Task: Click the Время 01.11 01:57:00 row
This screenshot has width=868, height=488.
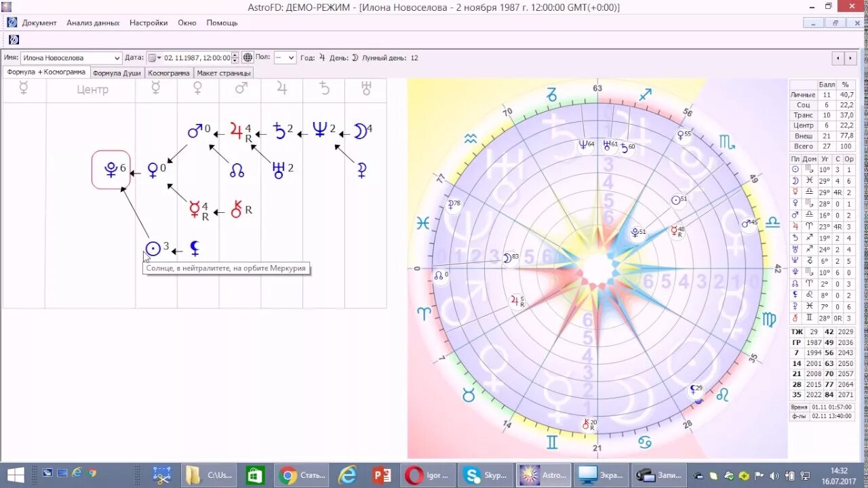Action: pos(822,407)
